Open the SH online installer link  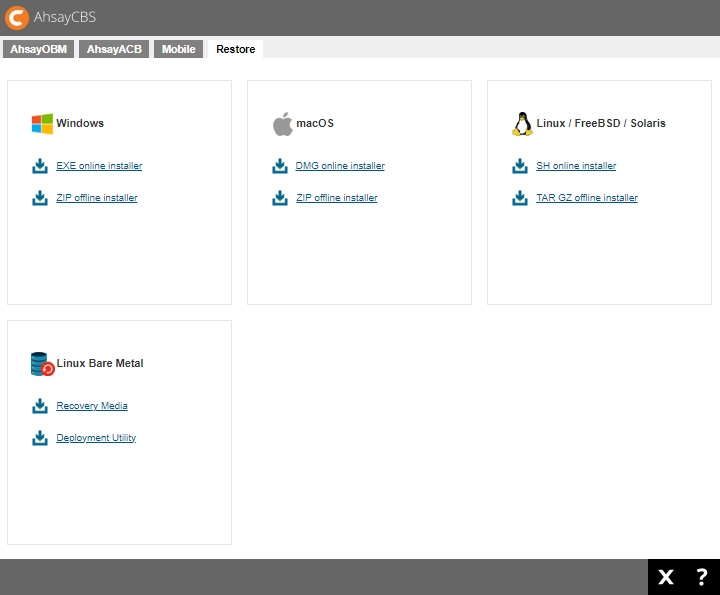pyautogui.click(x=576, y=166)
